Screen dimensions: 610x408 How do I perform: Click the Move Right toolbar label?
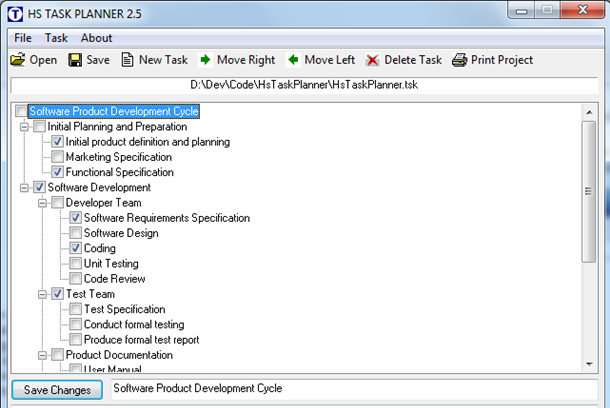[x=246, y=60]
